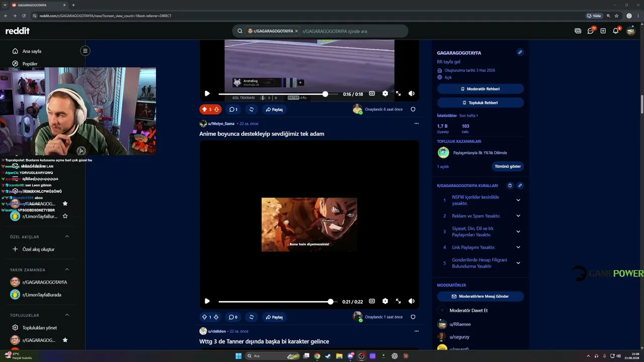The image size is (644, 362).
Task: Open Steam from the Windows taskbar
Action: coord(328,356)
